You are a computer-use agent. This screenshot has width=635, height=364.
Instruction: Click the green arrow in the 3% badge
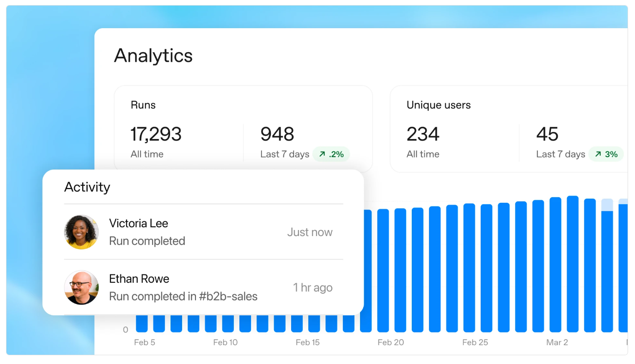598,154
